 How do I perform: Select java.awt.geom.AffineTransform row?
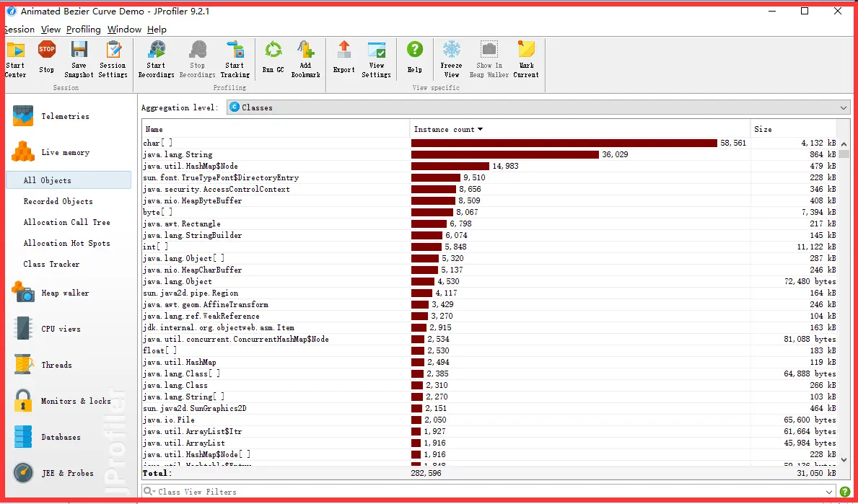tap(490, 304)
